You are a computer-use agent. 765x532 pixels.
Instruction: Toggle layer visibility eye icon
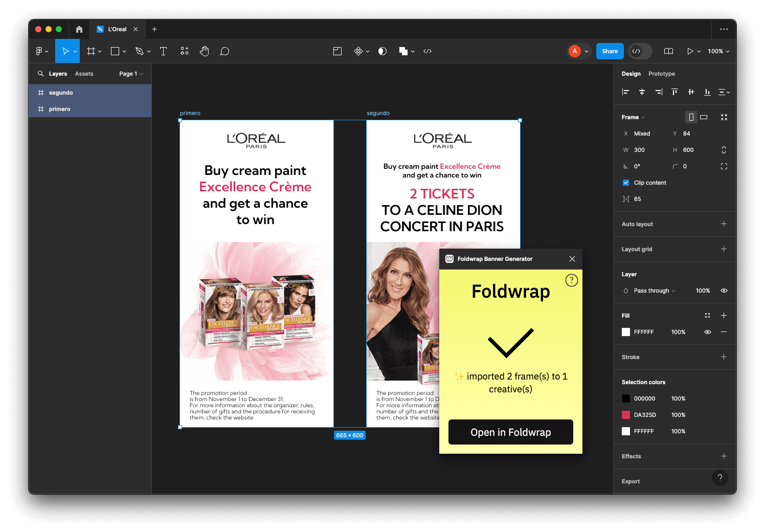click(724, 291)
